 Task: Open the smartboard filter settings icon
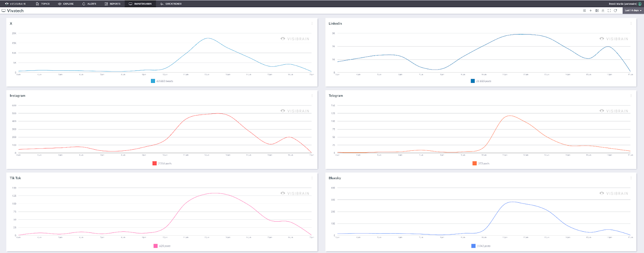coord(584,10)
